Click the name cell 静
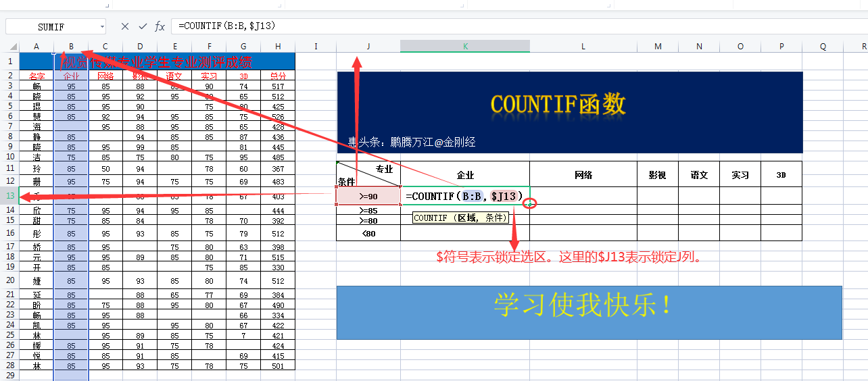The height and width of the screenshot is (381, 868). tap(37, 137)
